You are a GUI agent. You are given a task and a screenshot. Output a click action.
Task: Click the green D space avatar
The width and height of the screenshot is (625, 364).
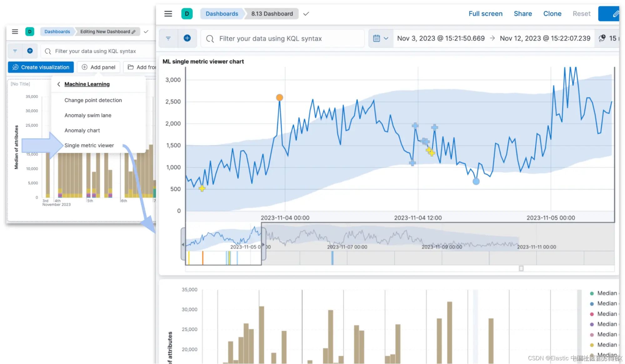pyautogui.click(x=187, y=14)
